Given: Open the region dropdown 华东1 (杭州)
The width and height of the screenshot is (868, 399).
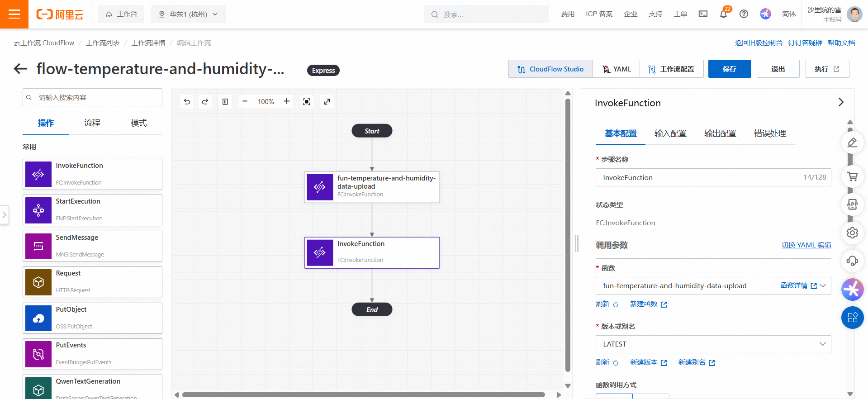Looking at the screenshot, I should tap(188, 14).
